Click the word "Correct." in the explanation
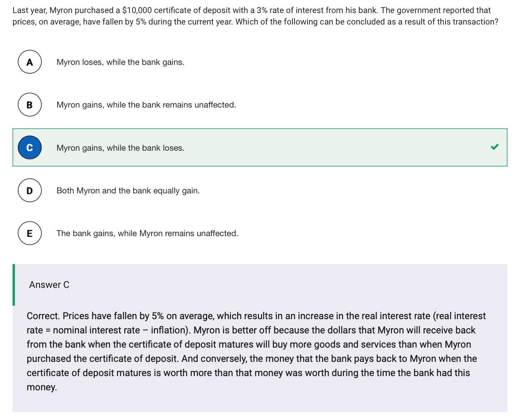 coord(43,316)
